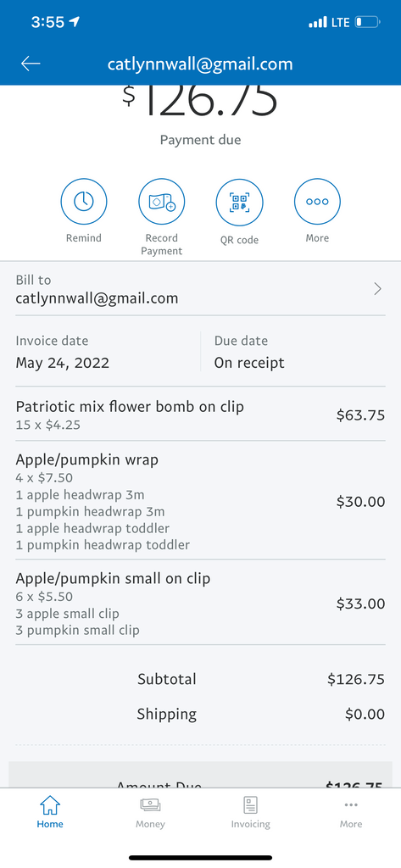Open Record Payment icon

point(161,202)
